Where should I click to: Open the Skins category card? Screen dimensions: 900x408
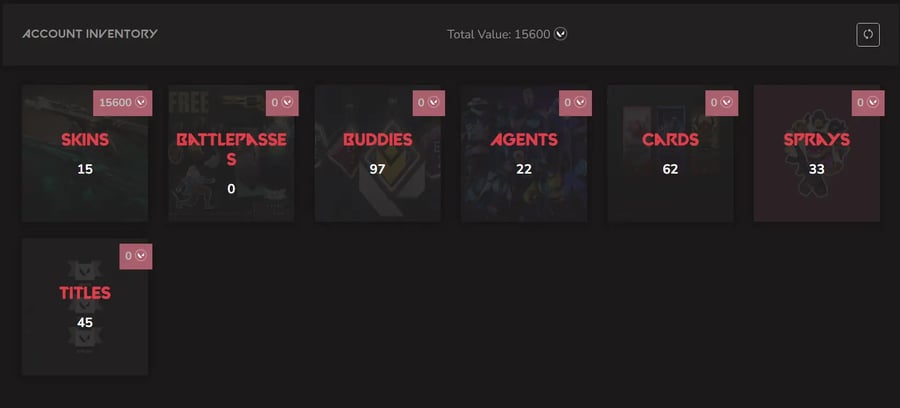tap(85, 153)
